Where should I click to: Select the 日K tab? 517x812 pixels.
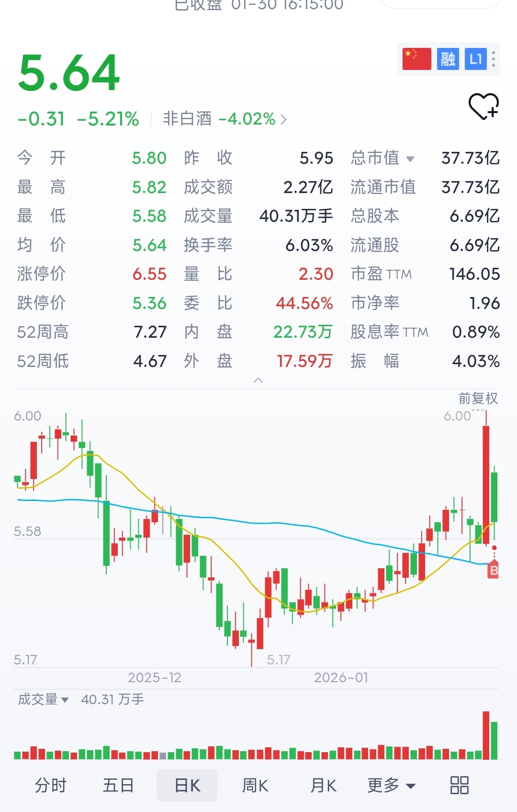pos(187,786)
